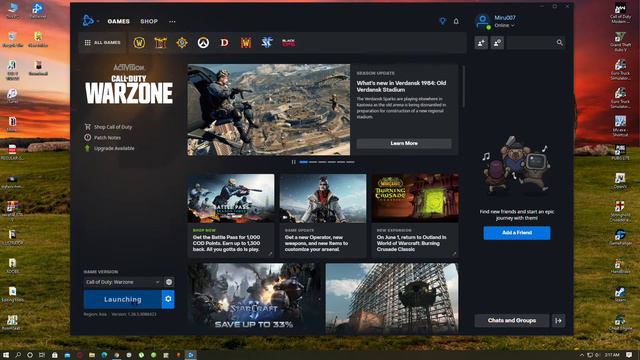Open the Verdansk Stadium hero image
640x360 pixels.
pos(269,109)
